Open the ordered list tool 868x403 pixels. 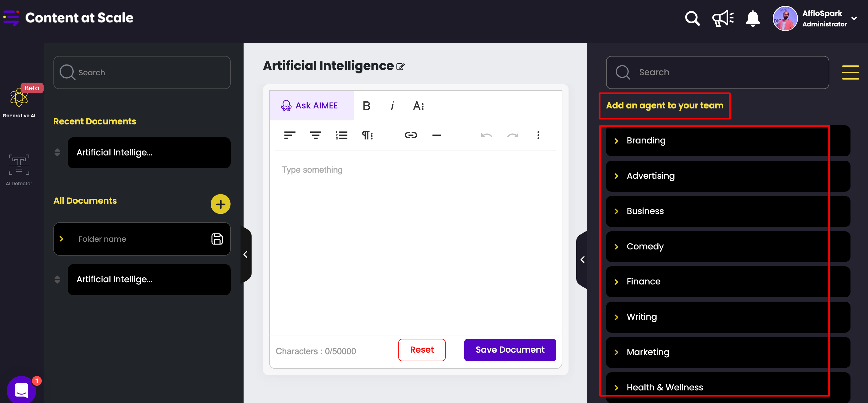[341, 135]
